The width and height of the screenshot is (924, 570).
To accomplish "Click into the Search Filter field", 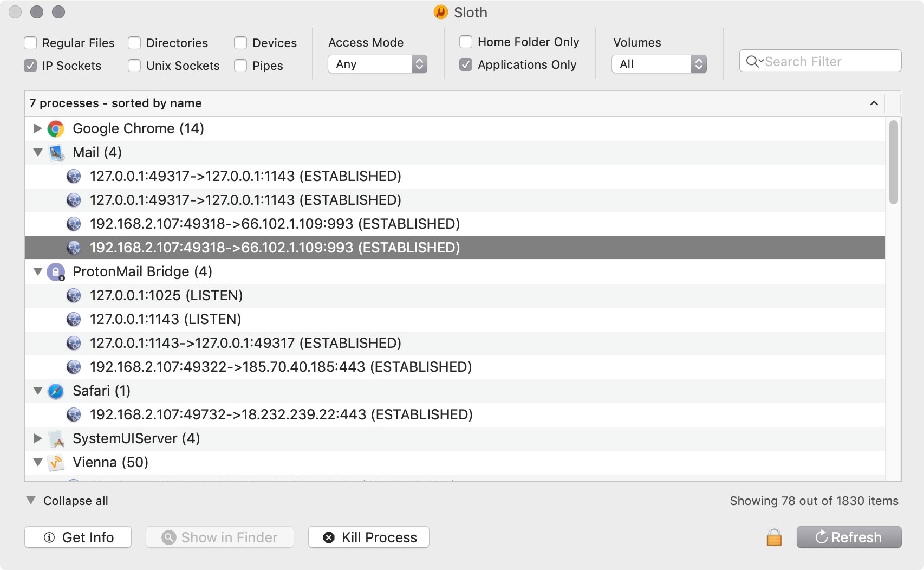I will point(820,61).
